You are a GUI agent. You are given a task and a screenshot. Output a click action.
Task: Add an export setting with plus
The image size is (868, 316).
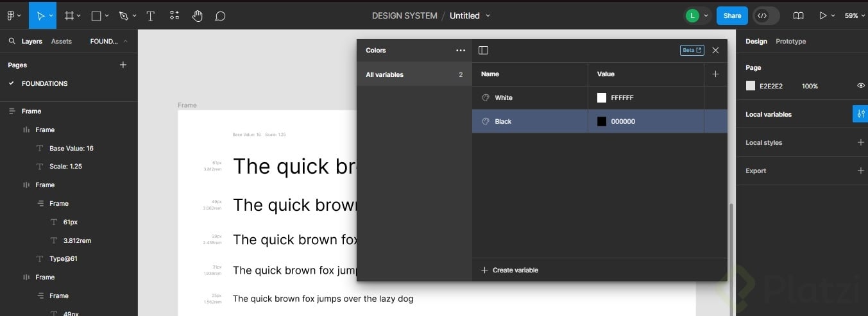pyautogui.click(x=861, y=170)
